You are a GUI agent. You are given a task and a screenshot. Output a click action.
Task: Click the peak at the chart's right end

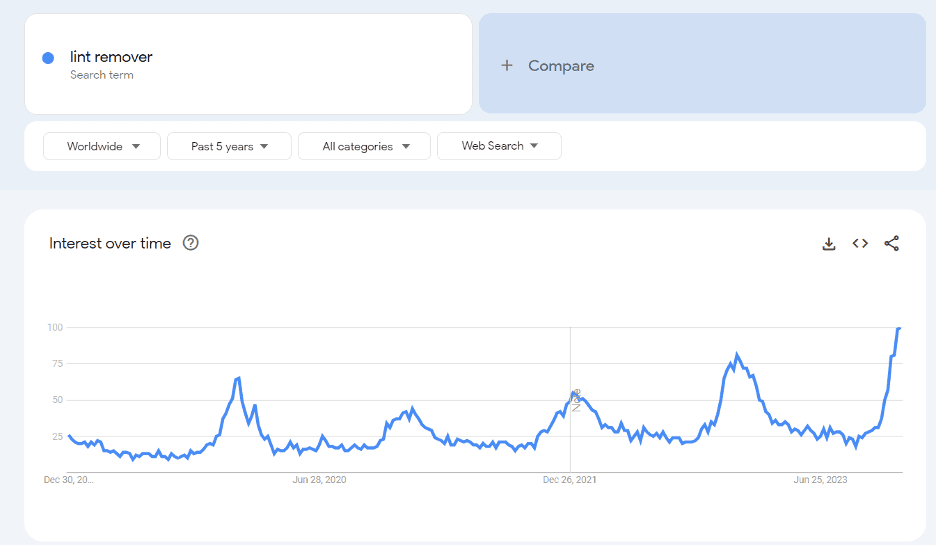coord(898,328)
